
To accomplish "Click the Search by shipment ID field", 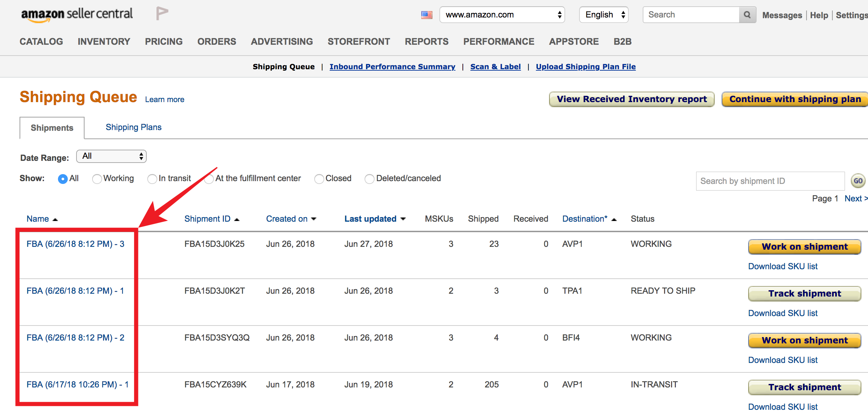I will click(770, 181).
